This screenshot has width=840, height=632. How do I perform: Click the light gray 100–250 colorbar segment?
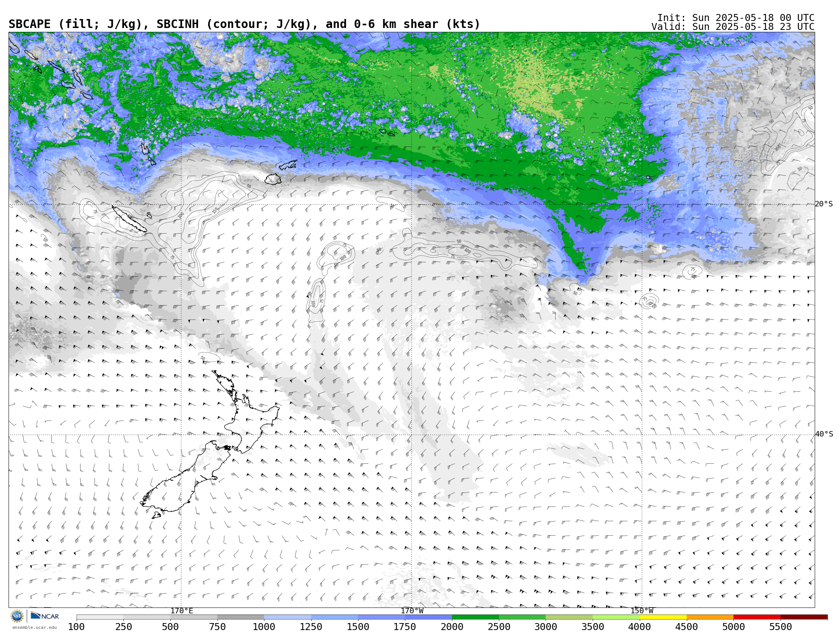(100, 617)
